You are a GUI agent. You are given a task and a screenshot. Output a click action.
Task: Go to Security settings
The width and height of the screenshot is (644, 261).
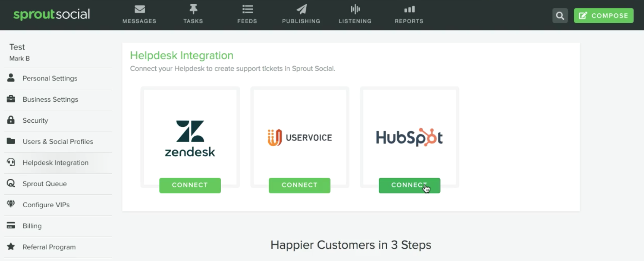coord(58,121)
